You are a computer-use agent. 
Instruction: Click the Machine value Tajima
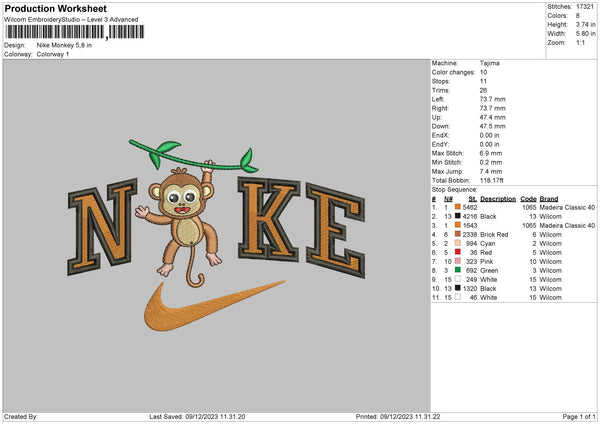point(489,63)
